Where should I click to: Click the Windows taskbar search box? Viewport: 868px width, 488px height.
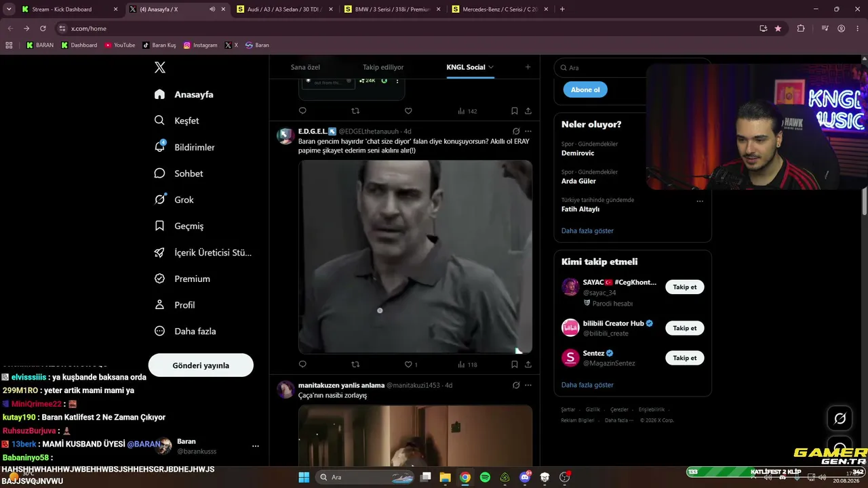coord(365,477)
